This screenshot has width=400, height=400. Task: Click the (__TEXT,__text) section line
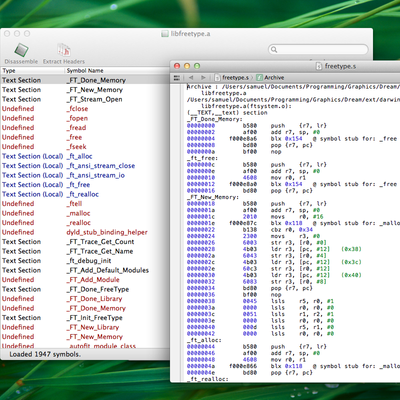(227, 113)
